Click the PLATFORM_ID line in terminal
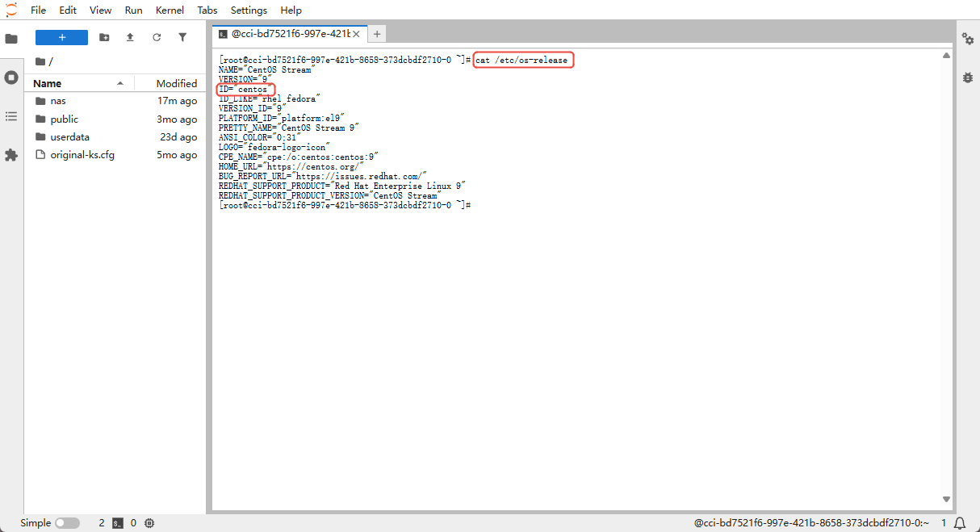Viewport: 980px width, 532px height. [280, 118]
